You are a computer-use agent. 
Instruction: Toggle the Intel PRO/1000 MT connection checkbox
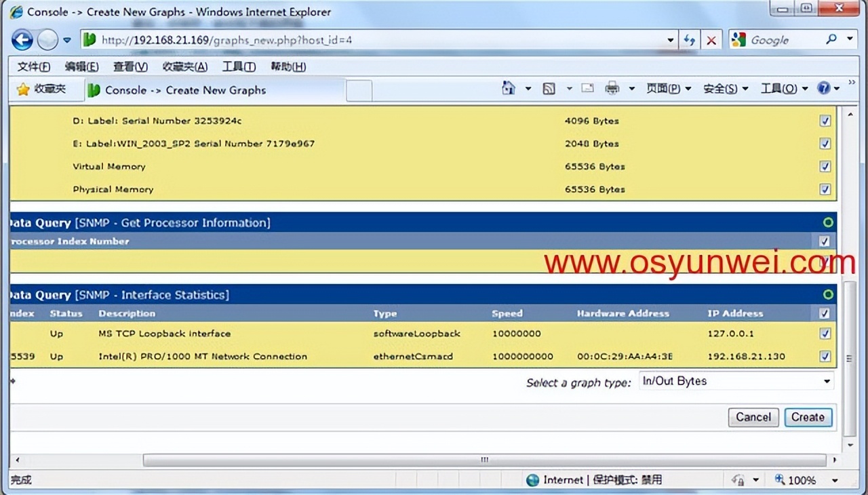click(x=825, y=356)
